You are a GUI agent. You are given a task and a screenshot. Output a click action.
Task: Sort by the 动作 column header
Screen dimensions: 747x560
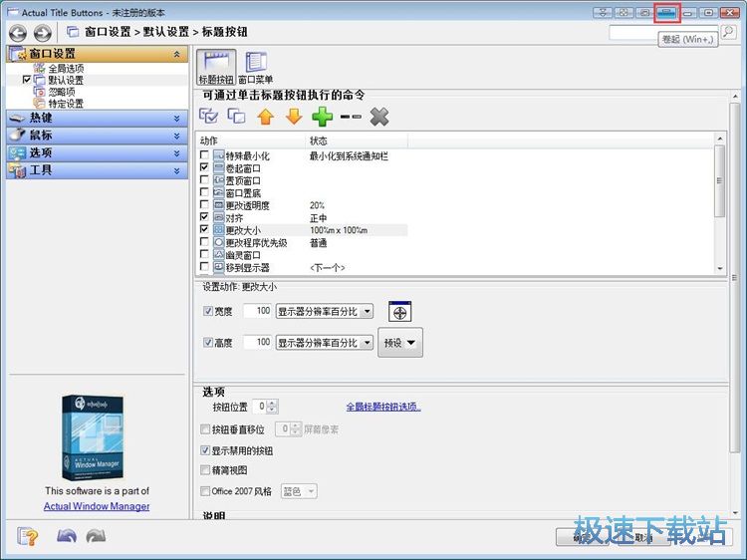251,140
